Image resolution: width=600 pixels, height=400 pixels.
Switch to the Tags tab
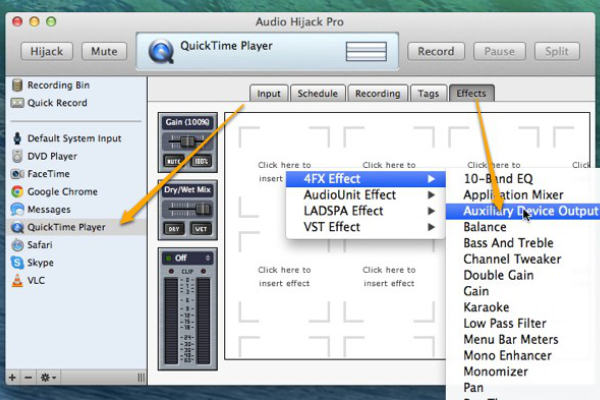428,93
